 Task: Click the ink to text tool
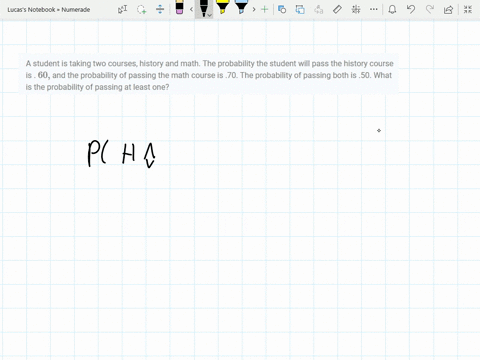(x=319, y=9)
